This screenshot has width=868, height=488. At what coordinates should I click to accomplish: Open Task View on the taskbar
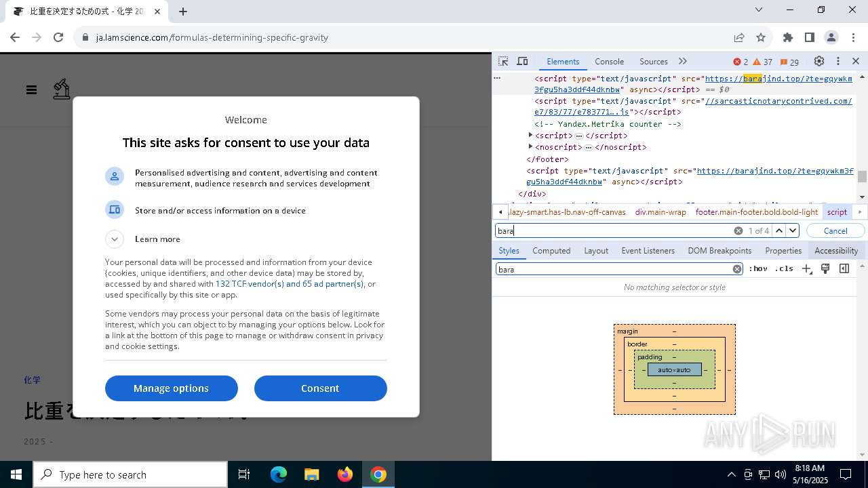pos(244,474)
